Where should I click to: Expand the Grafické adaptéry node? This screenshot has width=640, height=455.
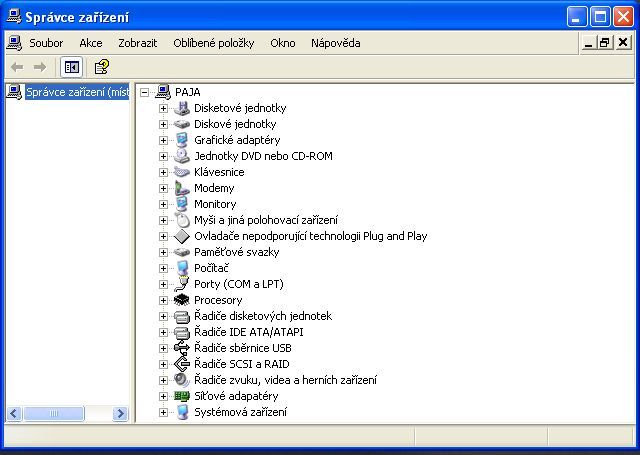click(163, 140)
